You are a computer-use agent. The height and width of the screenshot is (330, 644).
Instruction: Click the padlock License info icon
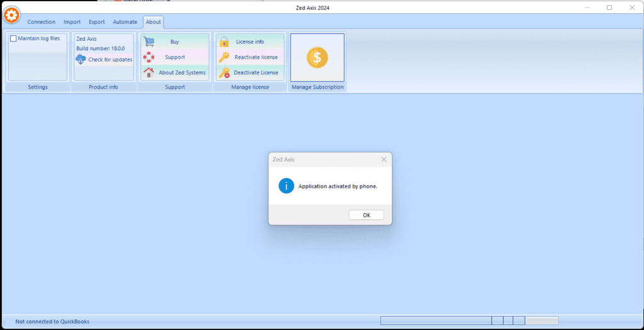click(224, 41)
